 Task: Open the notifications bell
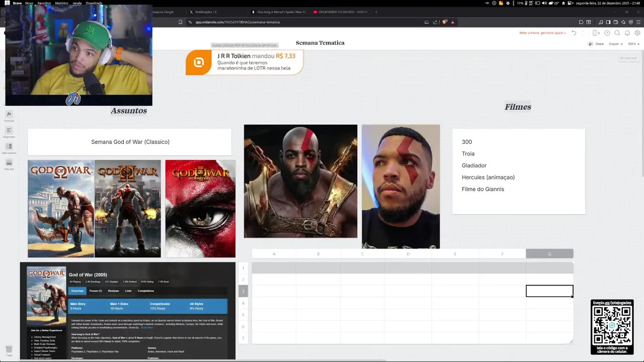(x=627, y=33)
